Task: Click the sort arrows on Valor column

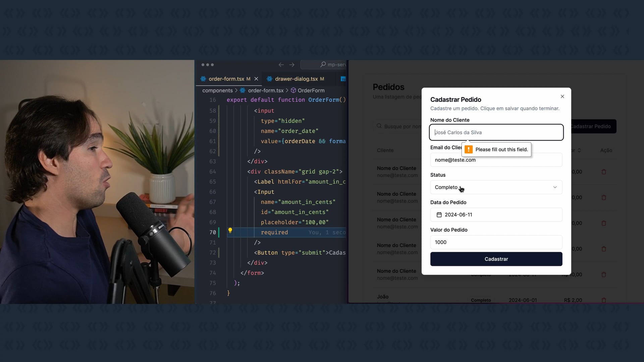Action: 579,150
